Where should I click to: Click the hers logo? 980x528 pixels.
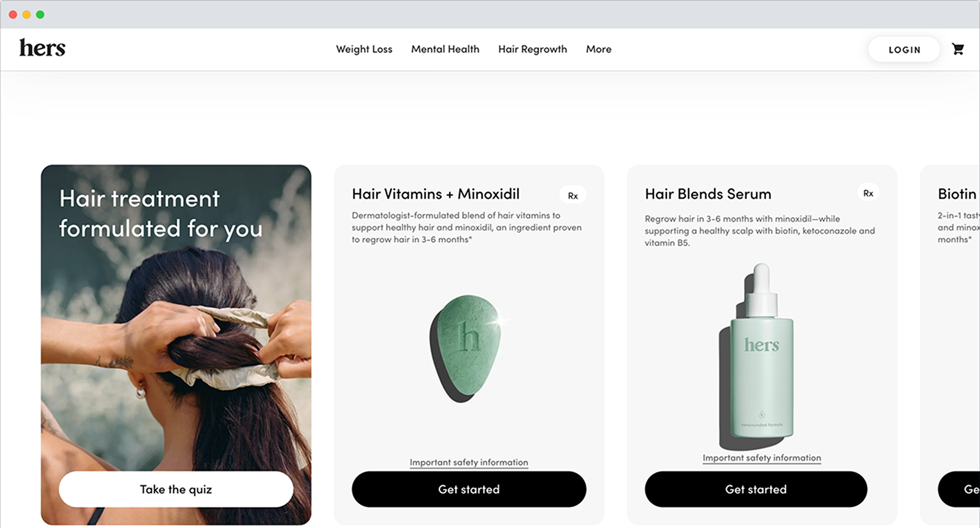[x=43, y=48]
